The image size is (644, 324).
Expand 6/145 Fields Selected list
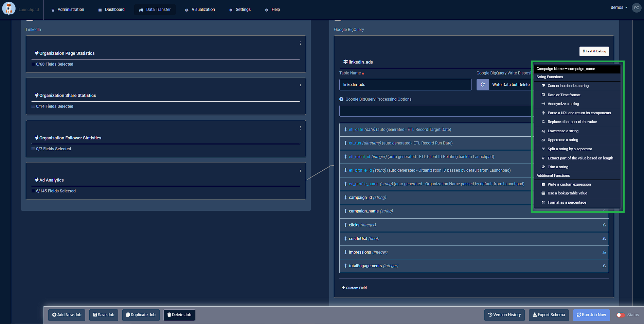[x=54, y=191]
